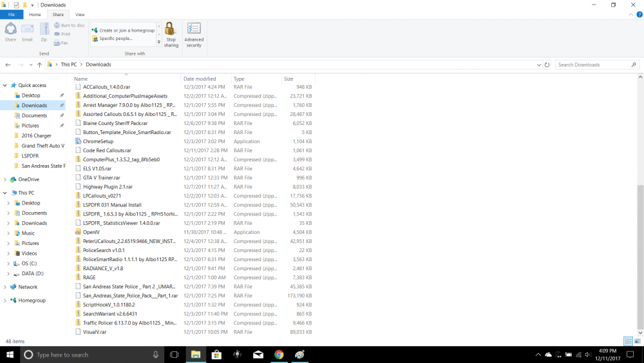The height and width of the screenshot is (363, 644).
Task: Sort files by Date modified column
Action: click(206, 79)
